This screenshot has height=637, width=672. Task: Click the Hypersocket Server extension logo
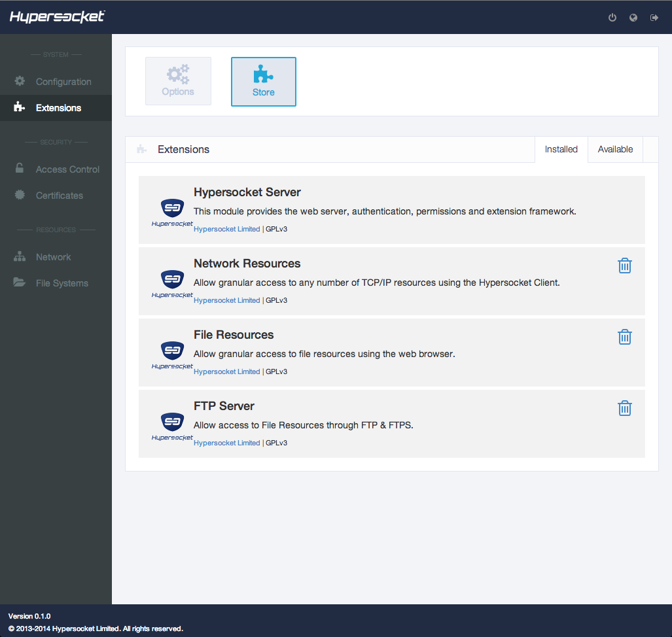pyautogui.click(x=172, y=213)
